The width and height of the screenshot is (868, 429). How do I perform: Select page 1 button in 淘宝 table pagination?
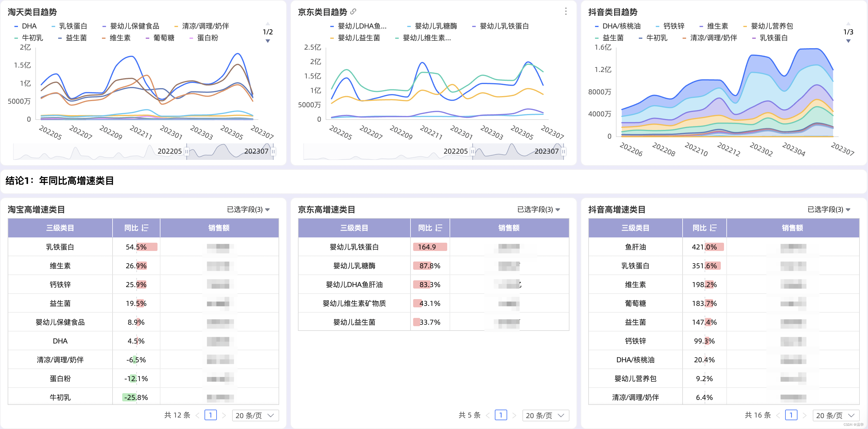[x=211, y=415]
